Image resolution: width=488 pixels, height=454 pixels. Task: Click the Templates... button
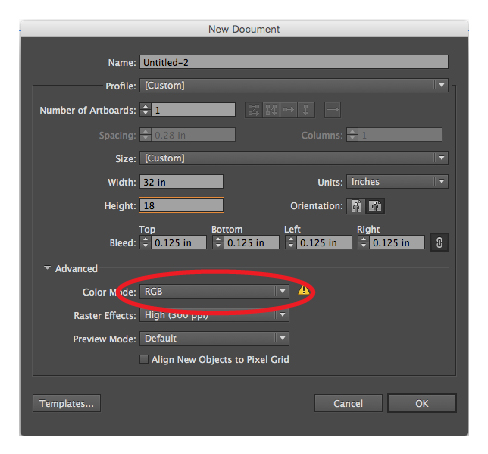click(x=67, y=404)
